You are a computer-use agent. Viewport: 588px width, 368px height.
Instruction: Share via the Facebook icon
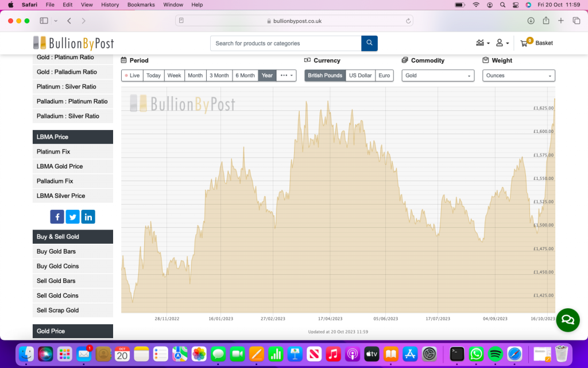point(57,217)
